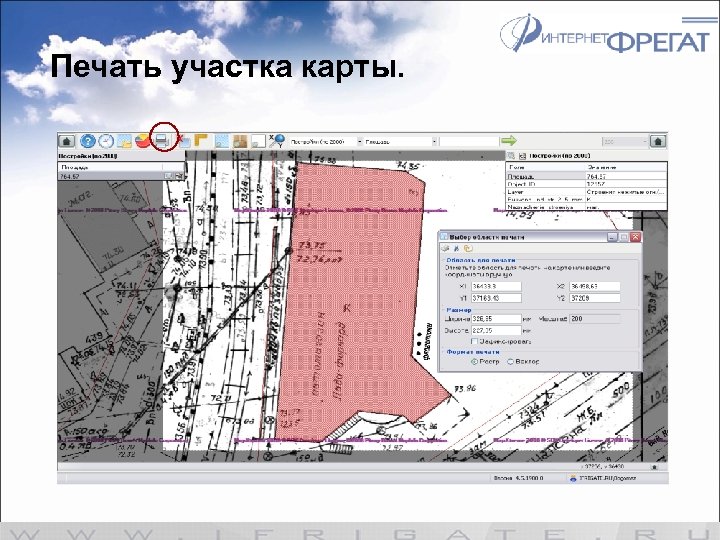Select the 'Площадь' row in right info table
Screen dimensions: 720x540
[586, 176]
